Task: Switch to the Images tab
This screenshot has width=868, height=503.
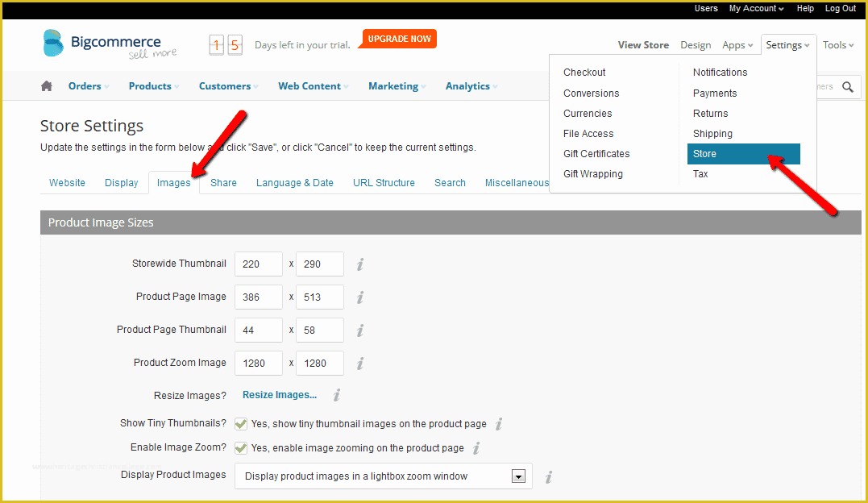Action: [x=173, y=183]
